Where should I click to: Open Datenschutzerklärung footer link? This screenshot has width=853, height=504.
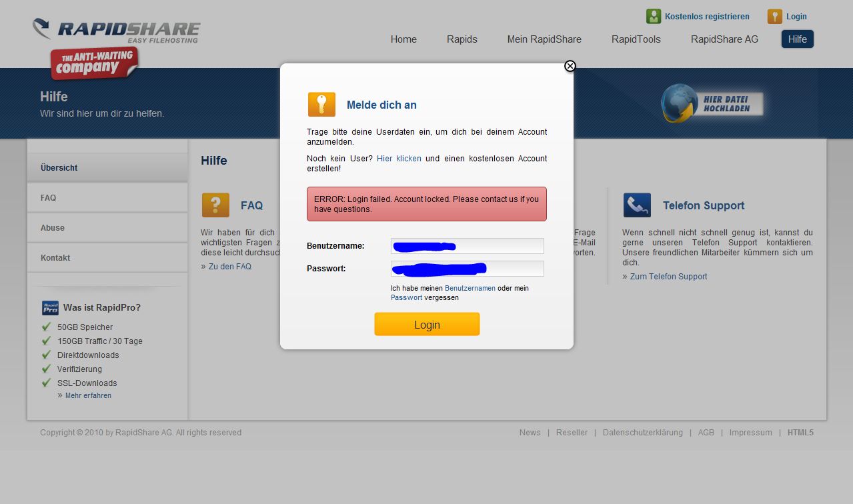(643, 433)
